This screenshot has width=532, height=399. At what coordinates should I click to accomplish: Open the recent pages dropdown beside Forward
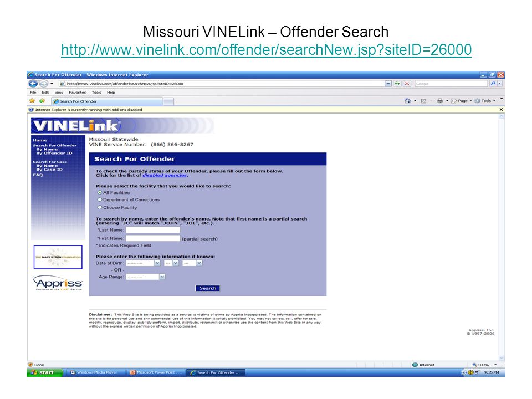pos(52,84)
